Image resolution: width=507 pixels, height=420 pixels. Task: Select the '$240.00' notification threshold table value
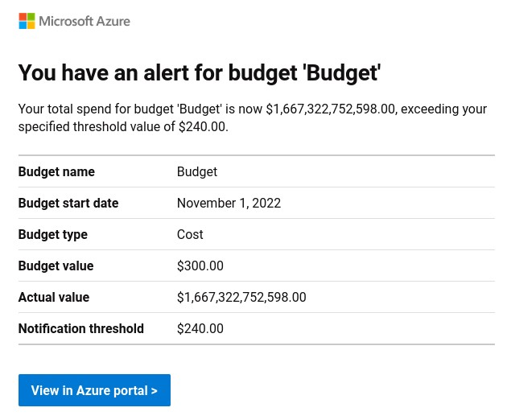point(200,328)
